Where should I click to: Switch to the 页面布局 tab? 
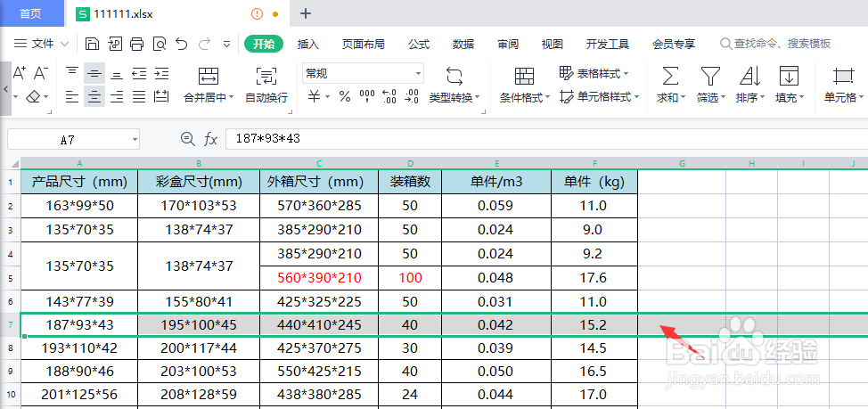(363, 44)
